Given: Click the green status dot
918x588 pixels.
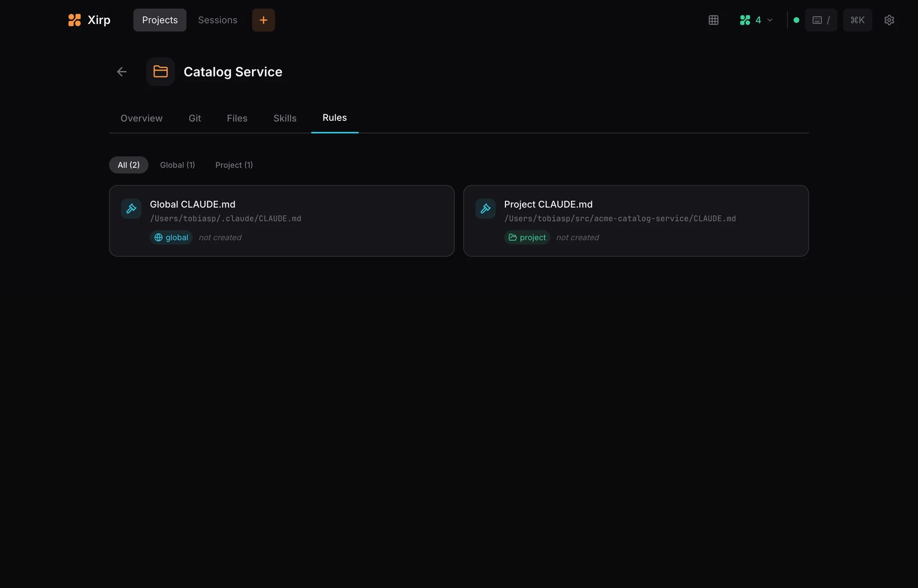Looking at the screenshot, I should click(x=796, y=20).
